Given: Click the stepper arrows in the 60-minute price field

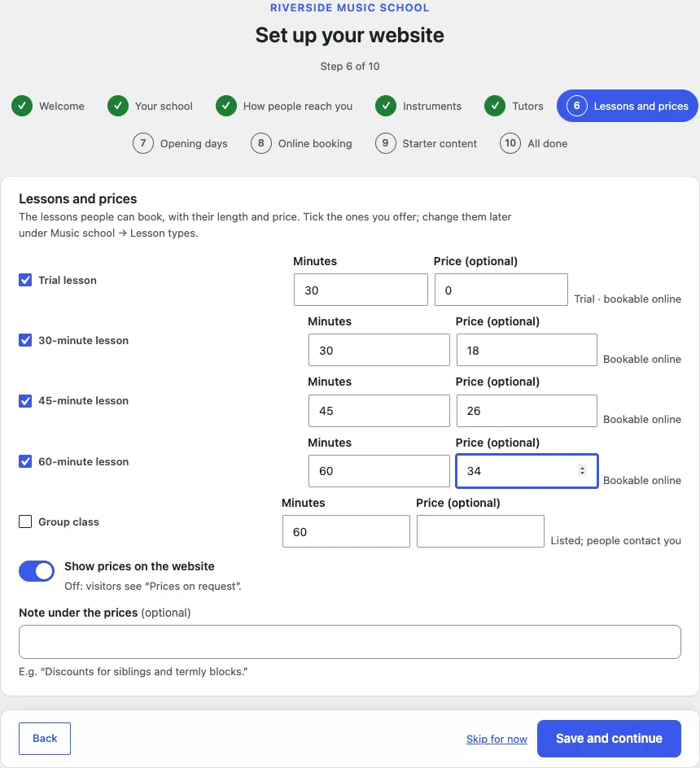Looking at the screenshot, I should point(582,471).
